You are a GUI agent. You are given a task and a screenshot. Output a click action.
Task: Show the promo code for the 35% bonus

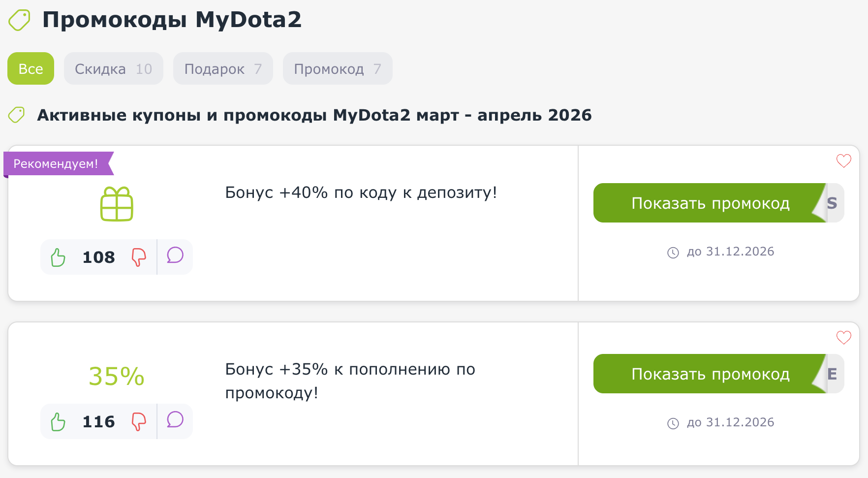711,374
